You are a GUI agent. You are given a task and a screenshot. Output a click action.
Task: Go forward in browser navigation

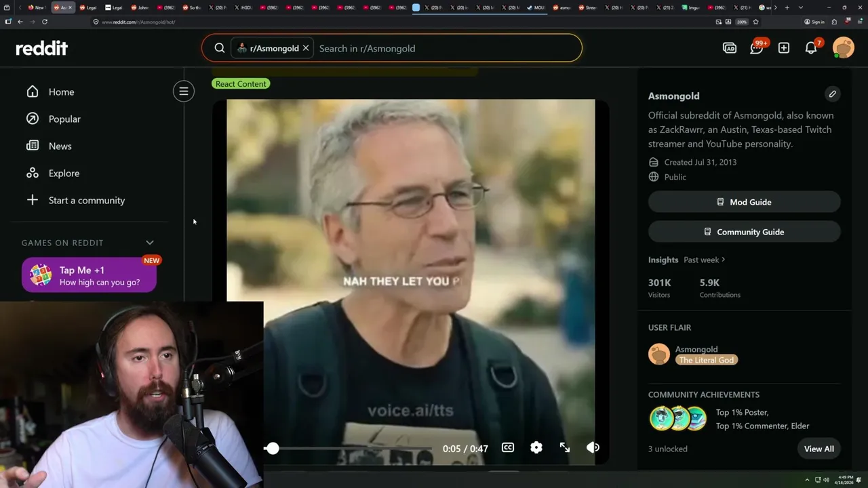33,22
